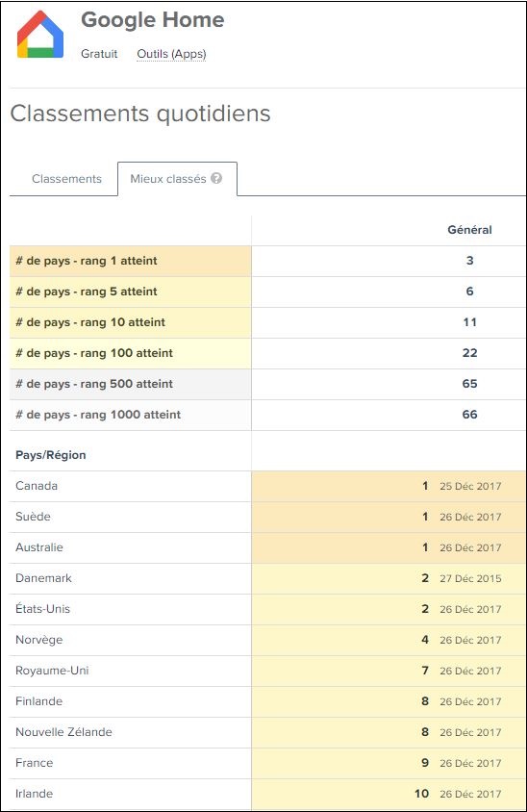Click Australie's rank 1 date cell
Viewport: 527px width, 812px height.
pyautogui.click(x=389, y=547)
